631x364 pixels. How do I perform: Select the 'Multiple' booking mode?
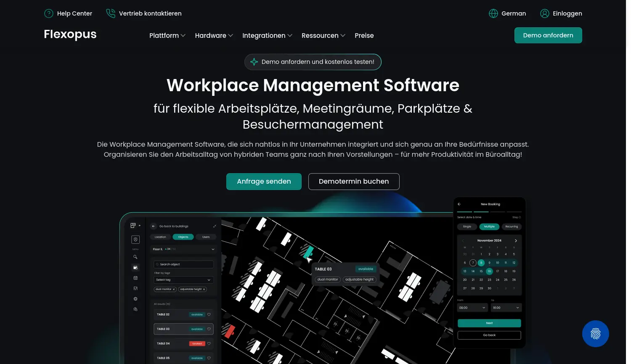(489, 227)
